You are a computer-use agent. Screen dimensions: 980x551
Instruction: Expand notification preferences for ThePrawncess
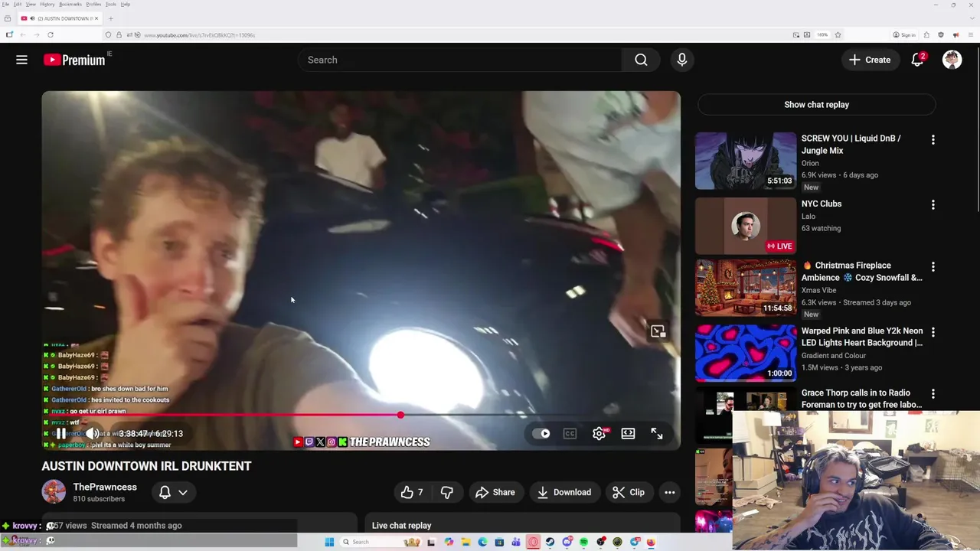pyautogui.click(x=173, y=492)
